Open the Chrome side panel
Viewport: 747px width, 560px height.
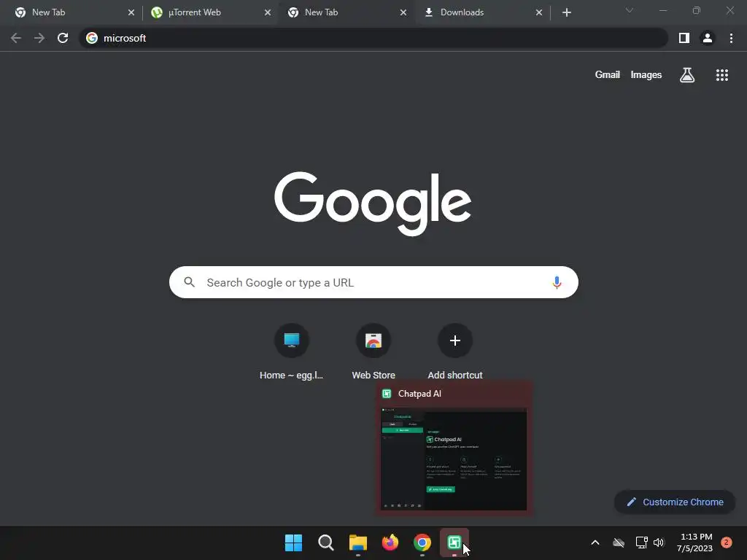pos(684,38)
